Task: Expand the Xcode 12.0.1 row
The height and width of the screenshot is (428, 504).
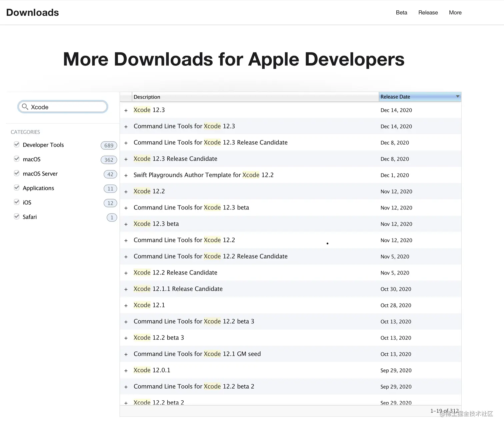Action: click(x=126, y=371)
